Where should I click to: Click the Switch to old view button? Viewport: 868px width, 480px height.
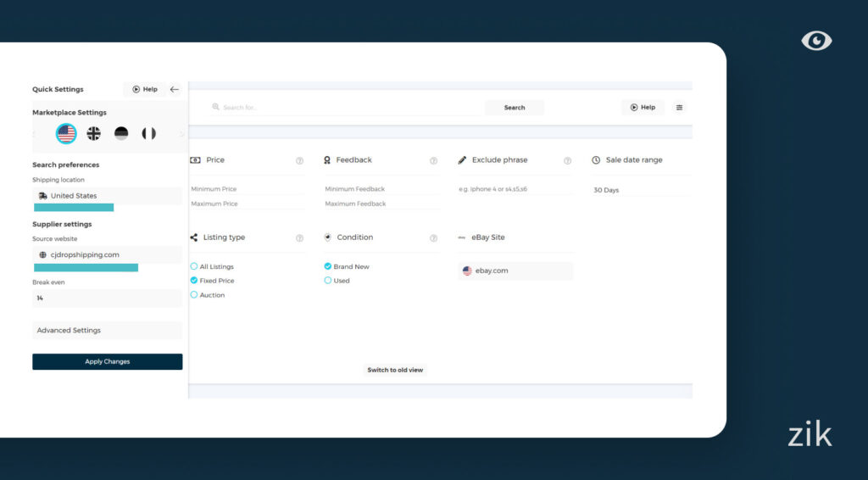click(395, 370)
